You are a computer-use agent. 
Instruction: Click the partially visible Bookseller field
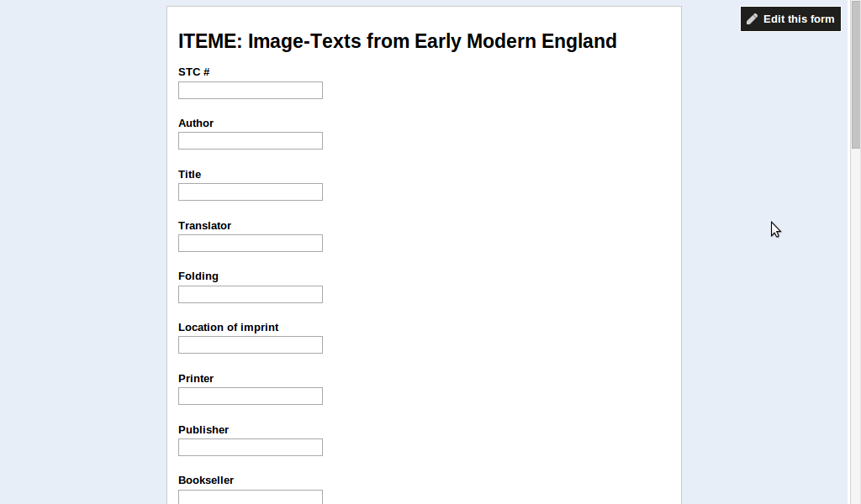250,497
